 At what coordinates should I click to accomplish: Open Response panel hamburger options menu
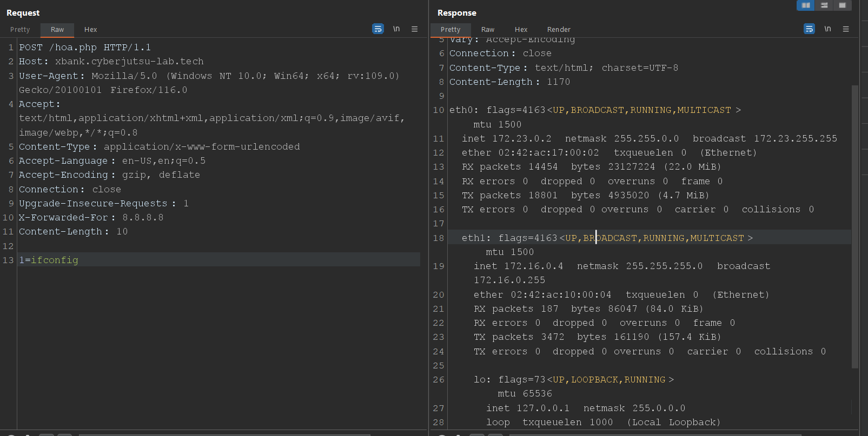pos(846,29)
